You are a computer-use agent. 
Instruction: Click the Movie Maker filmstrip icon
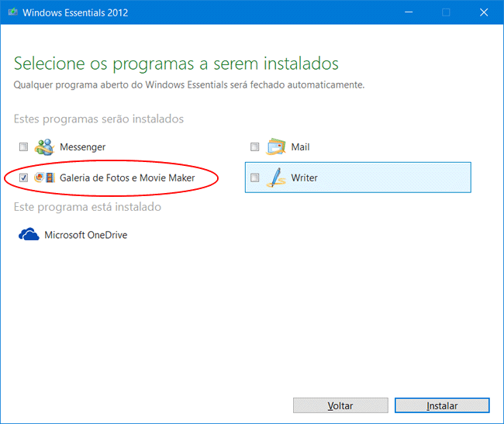[50, 178]
